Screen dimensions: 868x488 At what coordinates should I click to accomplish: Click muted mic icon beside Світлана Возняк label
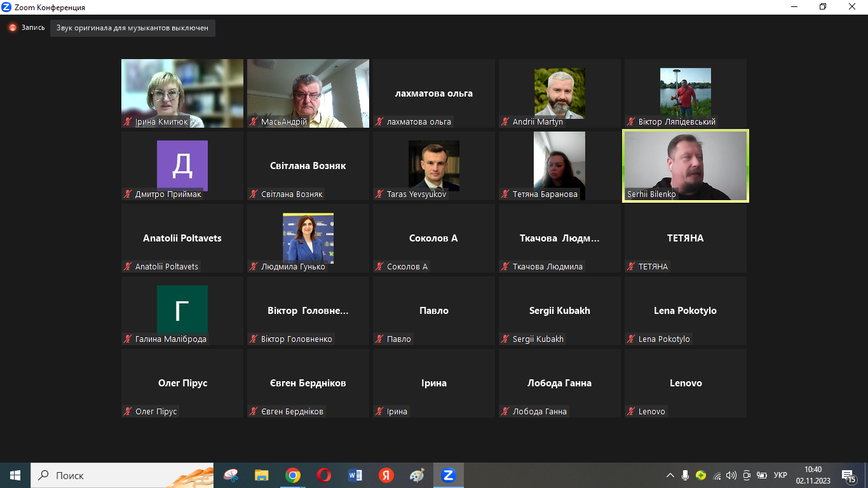click(254, 194)
